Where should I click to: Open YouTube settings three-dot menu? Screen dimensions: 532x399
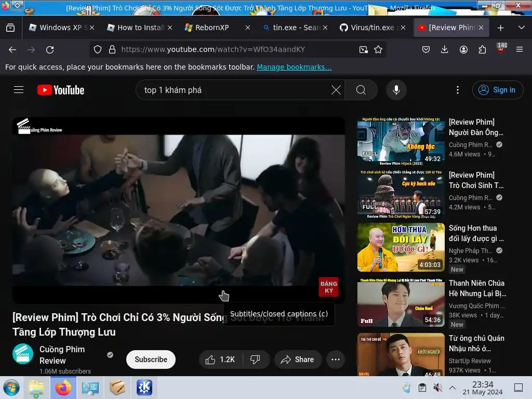458,90
